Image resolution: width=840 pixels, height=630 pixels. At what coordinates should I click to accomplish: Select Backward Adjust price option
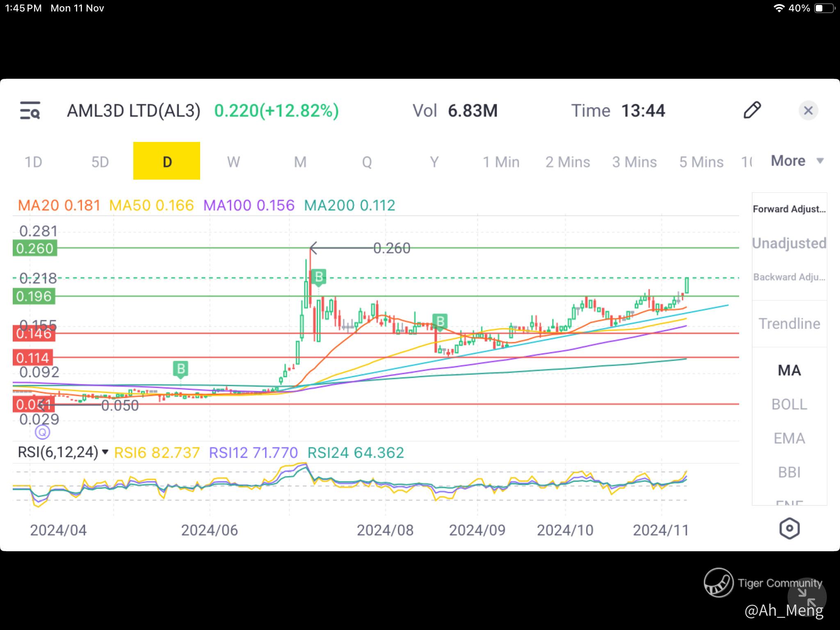point(789,277)
